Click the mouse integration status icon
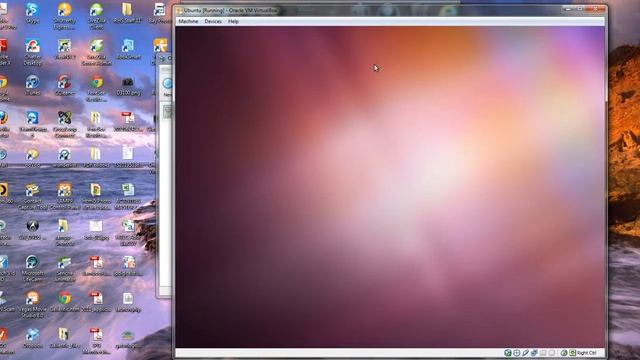The image size is (640, 360). (x=564, y=353)
